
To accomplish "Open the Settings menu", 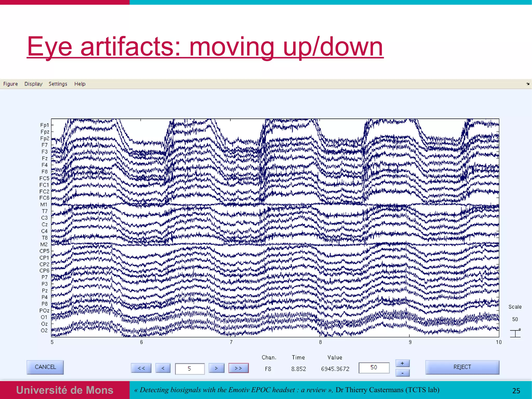I will (x=58, y=84).
